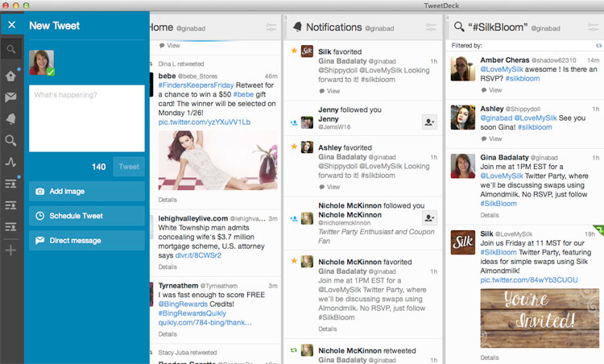Open @LoveMySilk mention in Amber Cheras tweet

[x=502, y=69]
